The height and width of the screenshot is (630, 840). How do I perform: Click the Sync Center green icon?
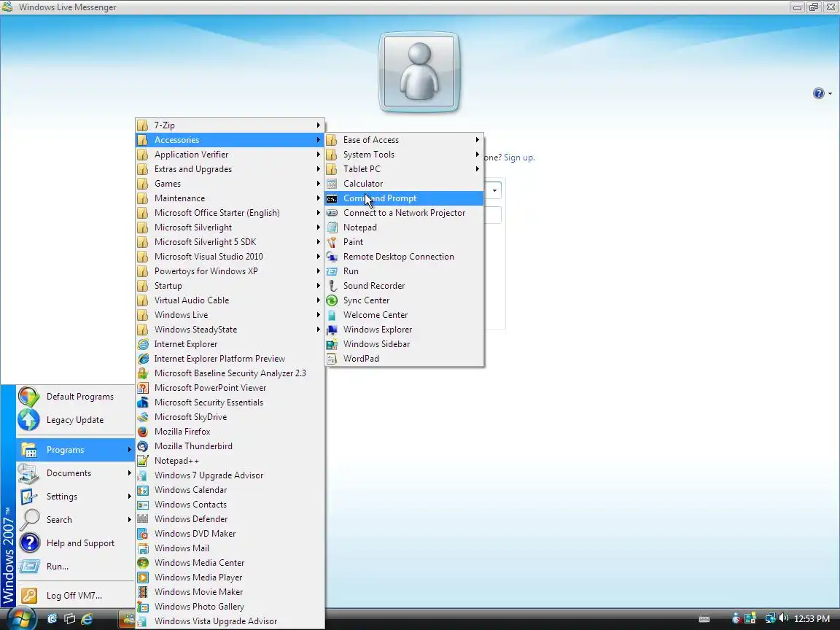332,300
